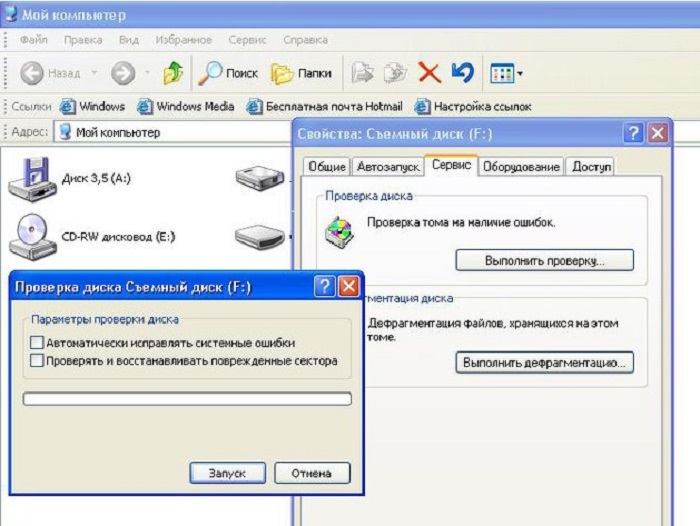Click the blue Undo arrow icon
Viewport: 700px width, 526px height.
pyautogui.click(x=463, y=73)
